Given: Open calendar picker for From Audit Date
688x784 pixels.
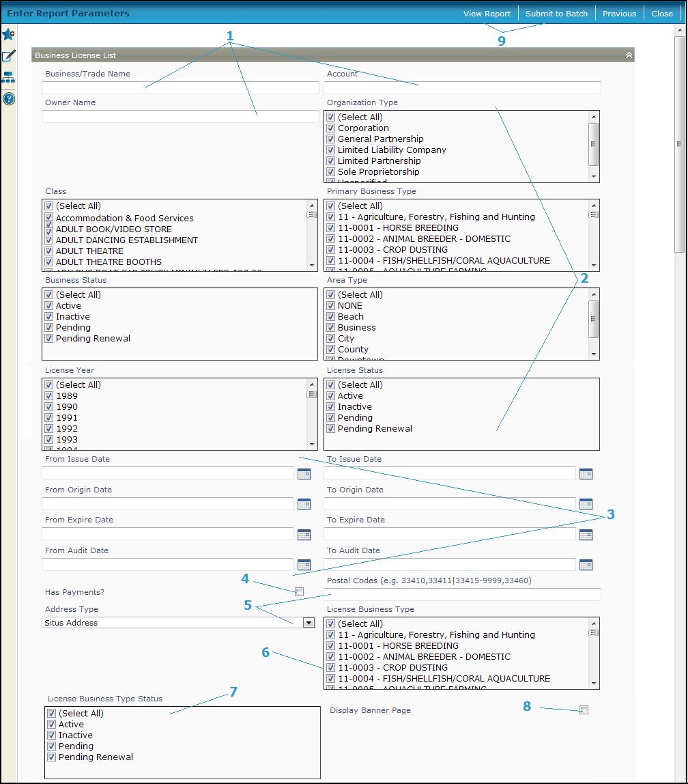Looking at the screenshot, I should [x=304, y=565].
